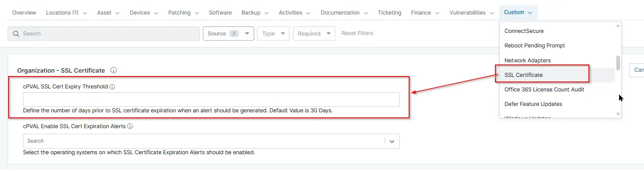Open the Finance dropdown
This screenshot has height=170, width=644.
pyautogui.click(x=425, y=12)
